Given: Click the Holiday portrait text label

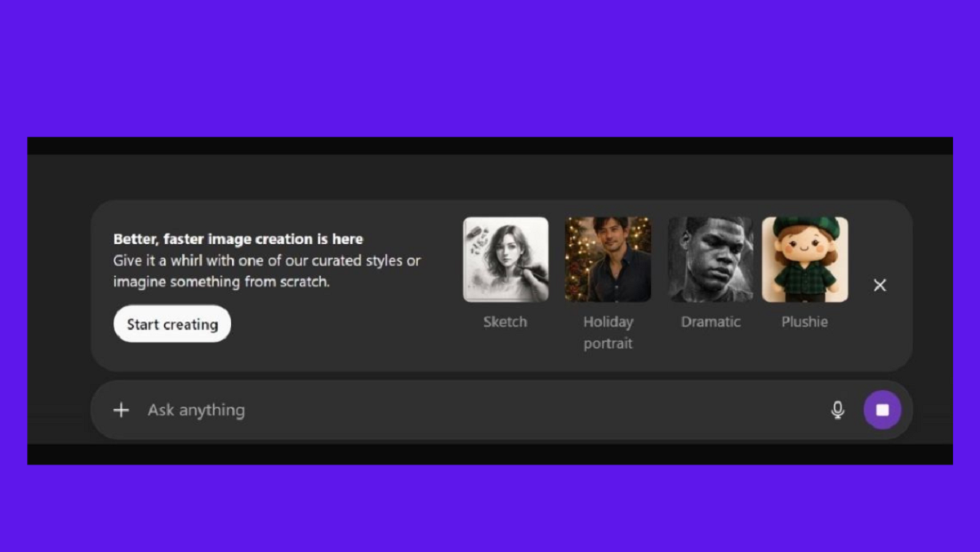Looking at the screenshot, I should pyautogui.click(x=608, y=332).
